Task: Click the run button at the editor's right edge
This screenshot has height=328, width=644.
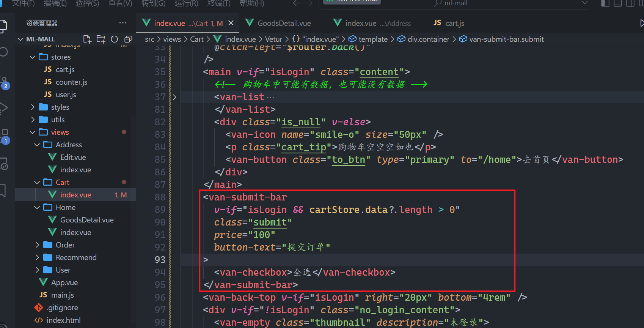Action: (x=641, y=23)
